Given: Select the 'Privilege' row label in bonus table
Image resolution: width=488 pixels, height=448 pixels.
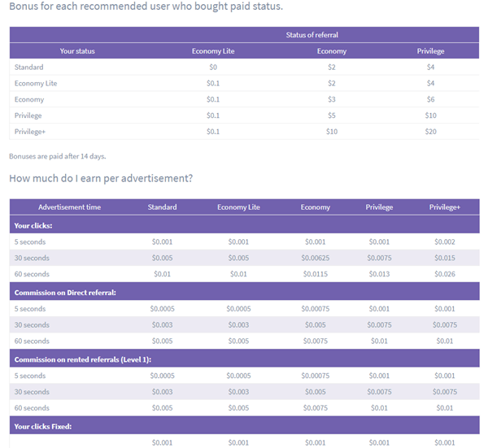Looking at the screenshot, I should coord(28,115).
